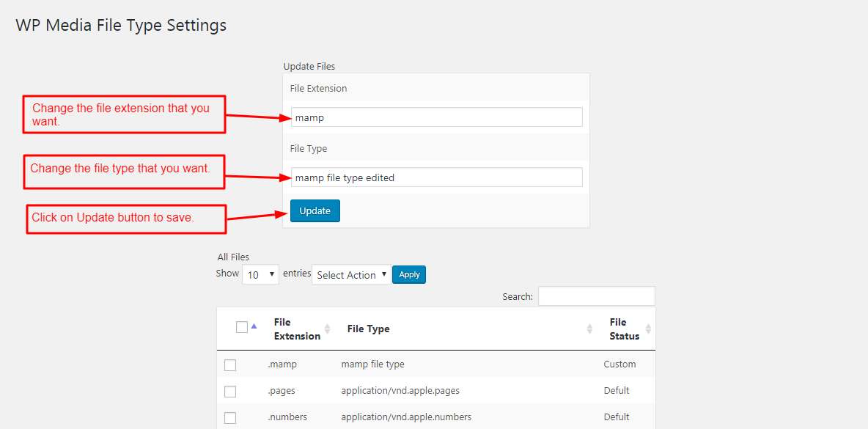868x429 pixels.
Task: Click the Update button
Action: click(315, 211)
